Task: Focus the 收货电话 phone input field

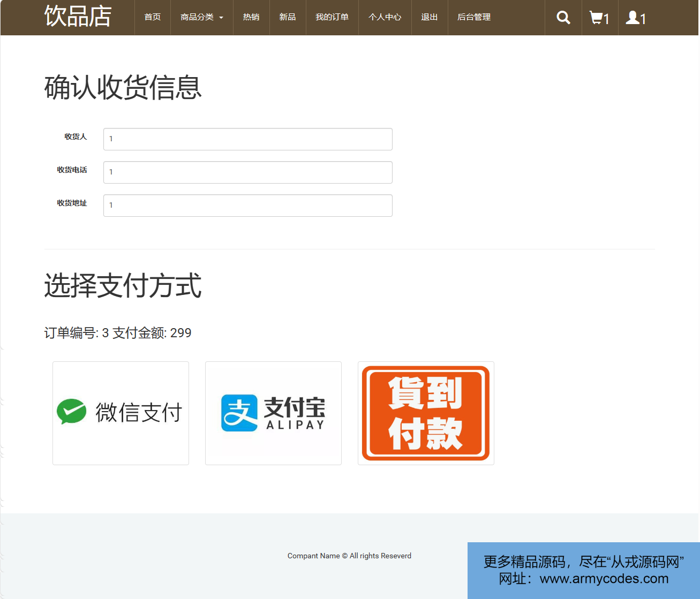Action: (247, 172)
